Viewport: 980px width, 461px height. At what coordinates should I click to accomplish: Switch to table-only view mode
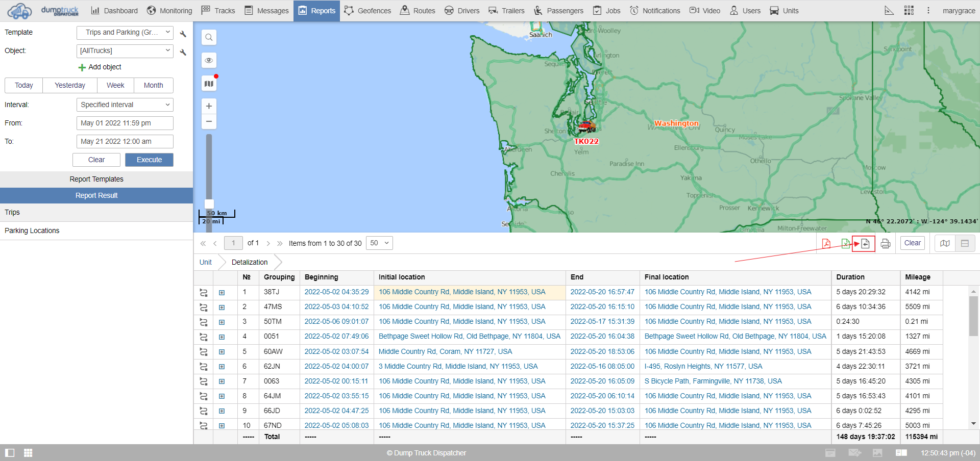coord(965,243)
